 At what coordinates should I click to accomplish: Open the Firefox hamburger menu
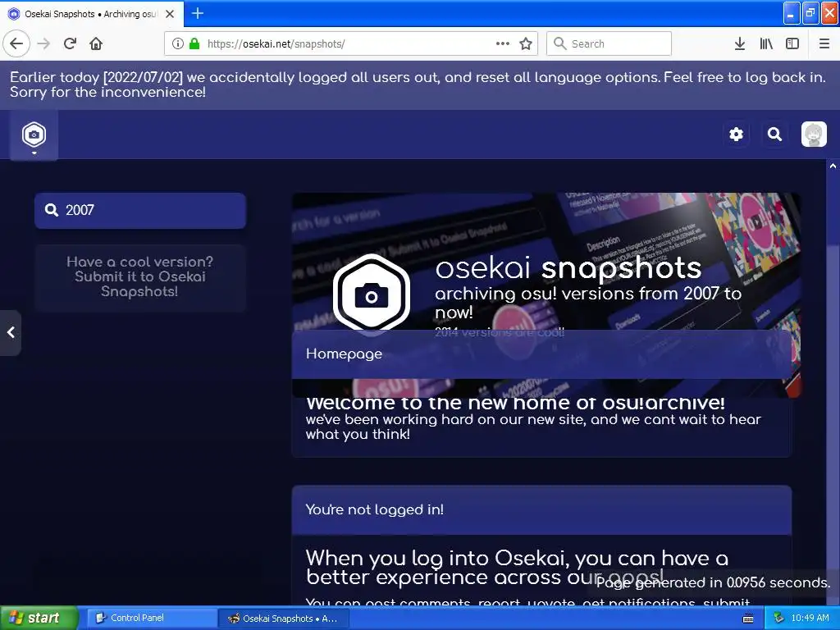click(x=824, y=43)
